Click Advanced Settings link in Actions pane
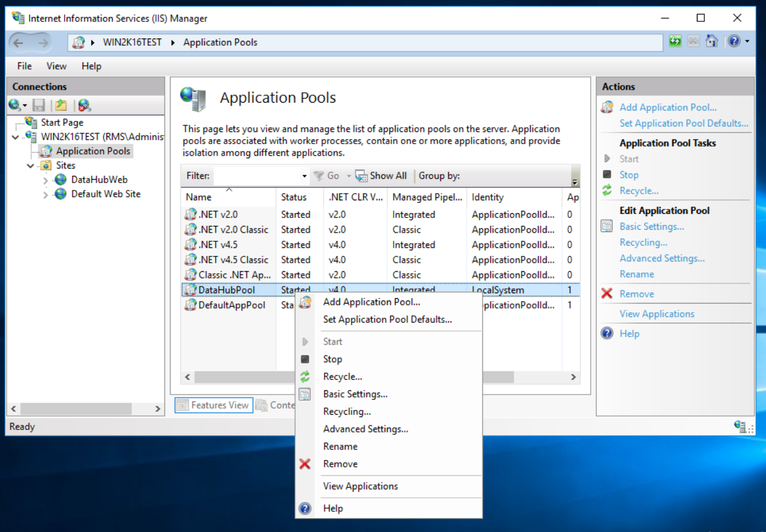This screenshot has width=766, height=532. (x=662, y=258)
